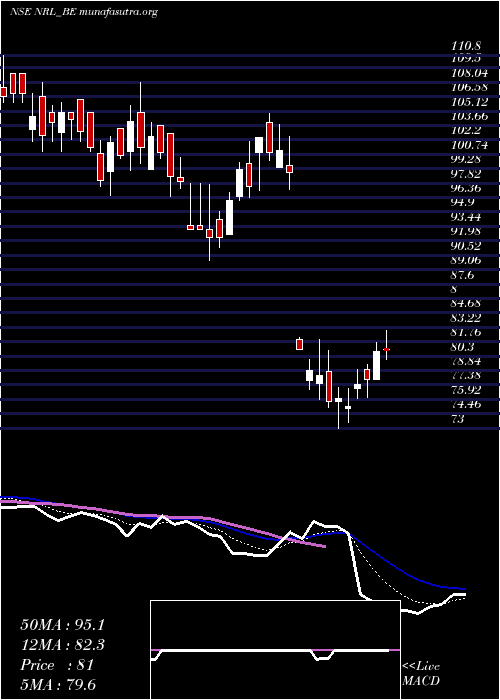500x700 pixels.
Task: Click the 99.28 price axis label
Action: point(468,160)
